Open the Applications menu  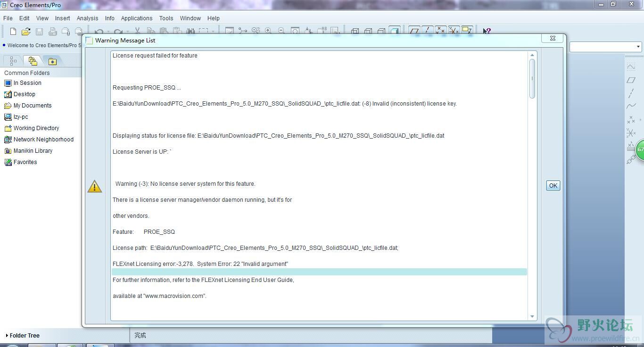pos(137,18)
